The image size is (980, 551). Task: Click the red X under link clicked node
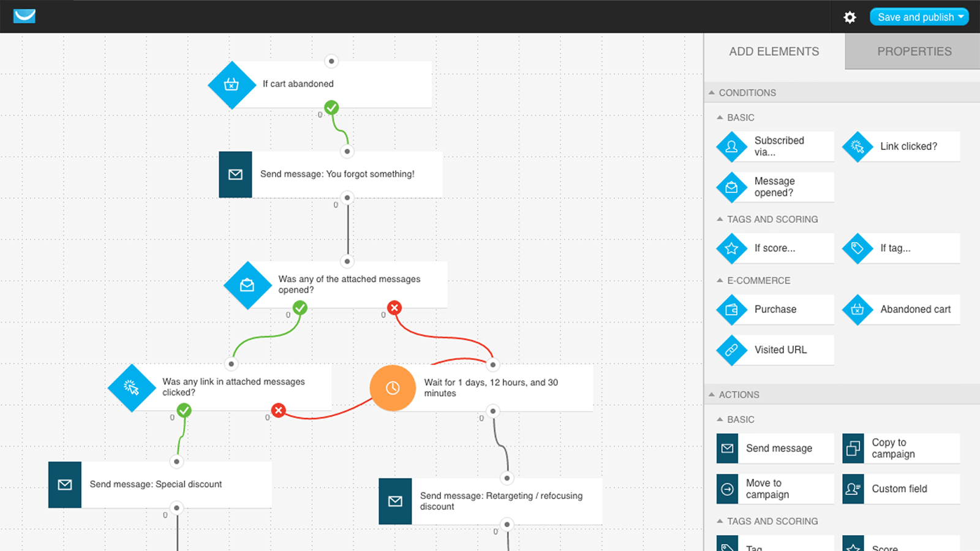pyautogui.click(x=279, y=410)
